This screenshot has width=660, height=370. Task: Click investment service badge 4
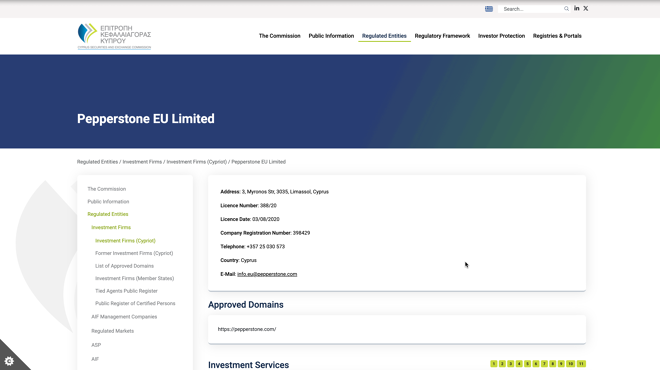[519, 364]
